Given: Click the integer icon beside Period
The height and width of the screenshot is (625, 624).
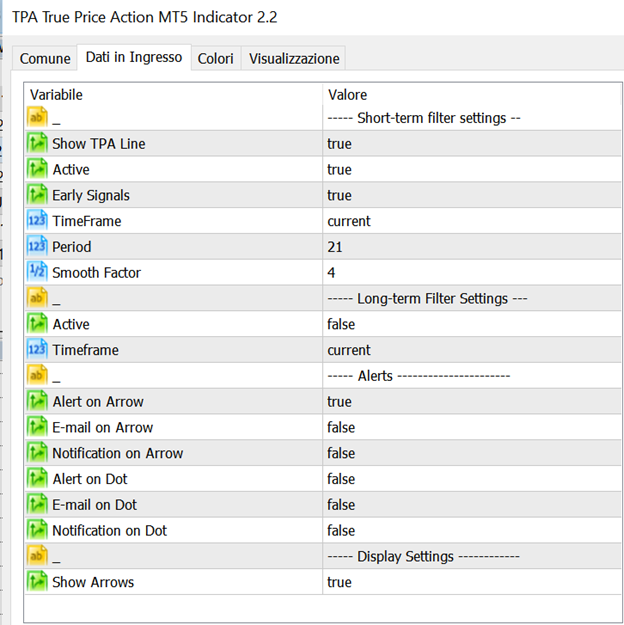Looking at the screenshot, I should (37, 247).
